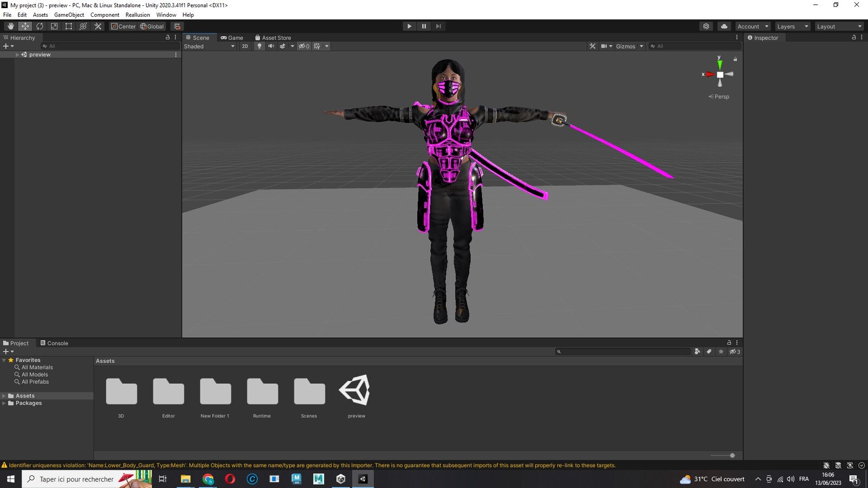Toggle Global handle rotation

coord(152,26)
